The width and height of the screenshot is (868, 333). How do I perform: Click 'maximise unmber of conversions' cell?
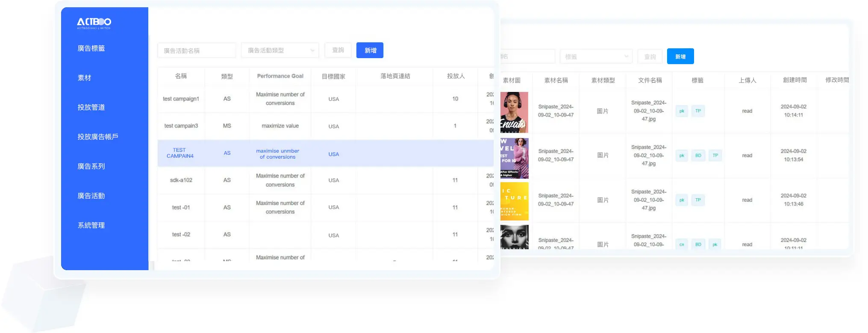pyautogui.click(x=278, y=154)
